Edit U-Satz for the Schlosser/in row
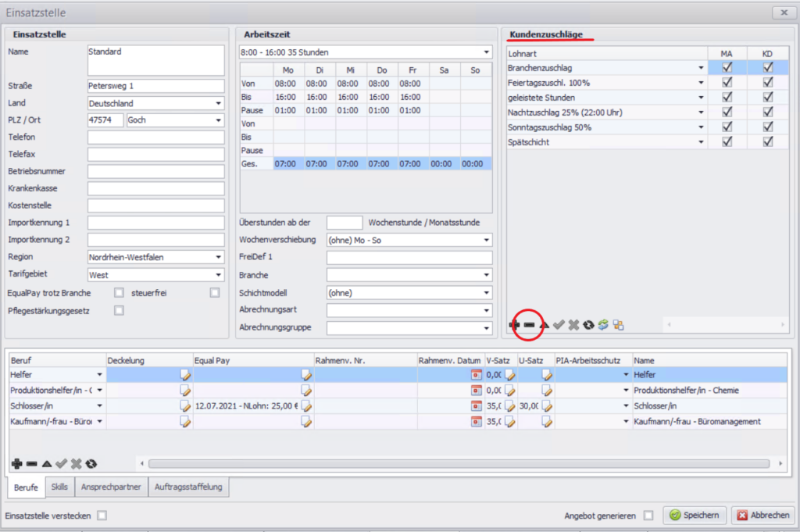Viewport: 800px width, 532px height. point(547,406)
